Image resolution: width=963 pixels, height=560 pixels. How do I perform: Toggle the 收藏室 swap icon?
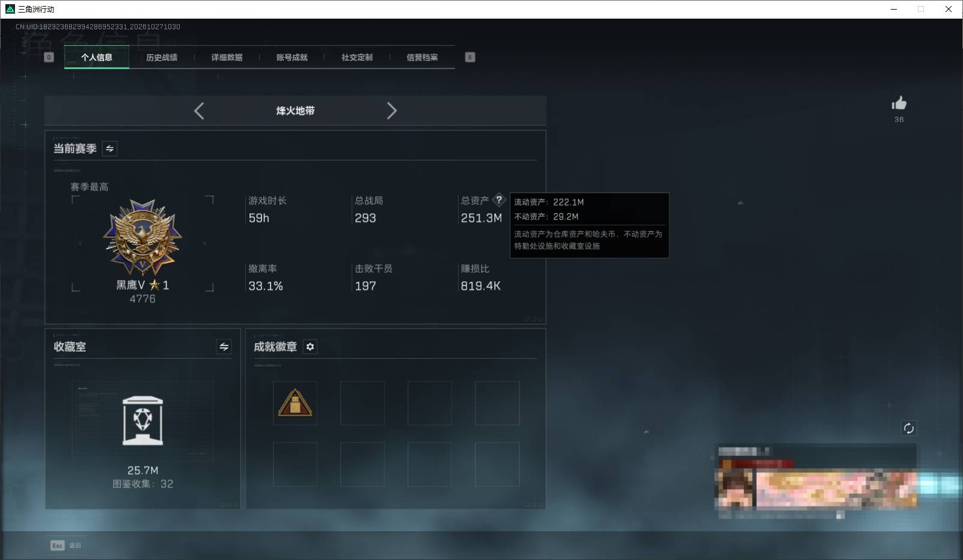[224, 347]
